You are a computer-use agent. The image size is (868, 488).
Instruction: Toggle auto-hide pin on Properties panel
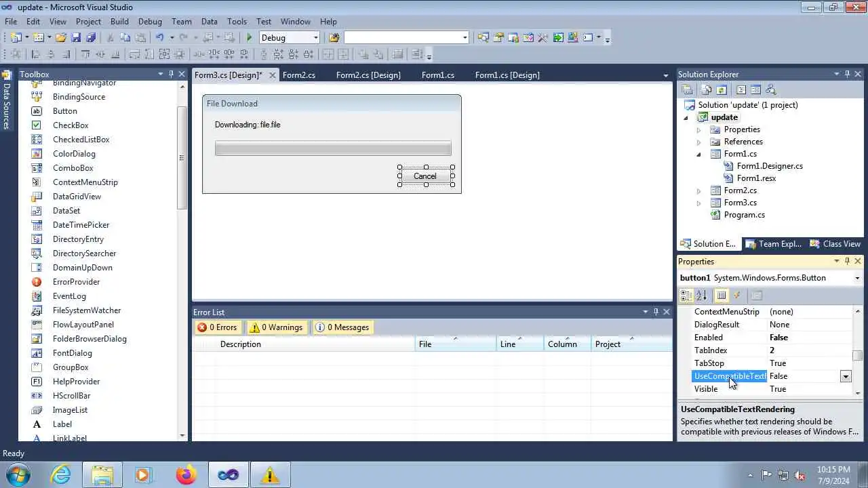[x=847, y=261]
